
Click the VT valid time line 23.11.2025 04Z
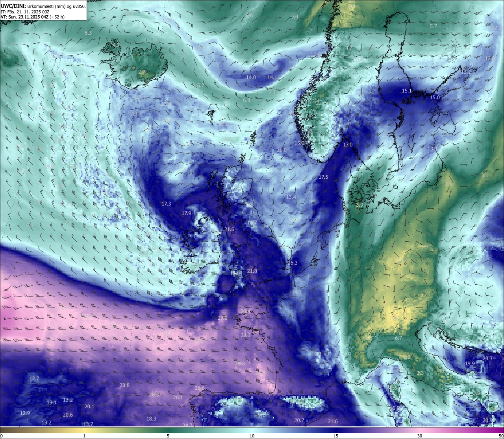(x=33, y=17)
